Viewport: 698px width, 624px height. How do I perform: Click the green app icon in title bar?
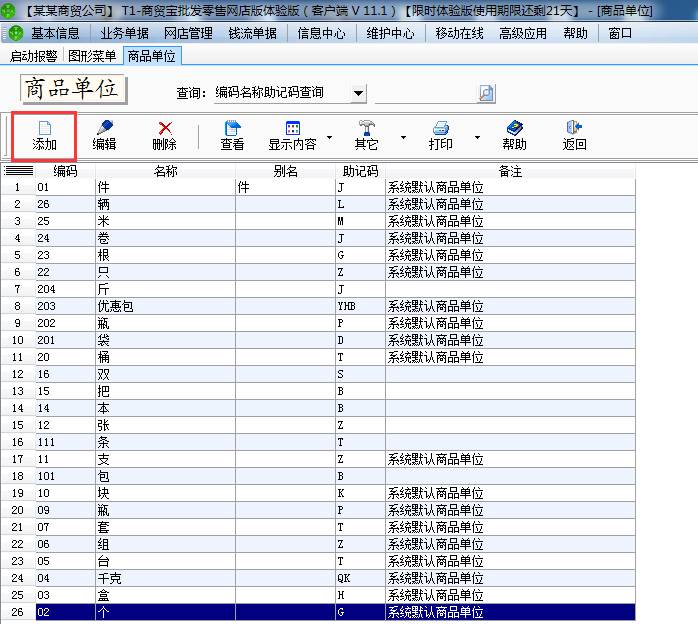coord(8,10)
